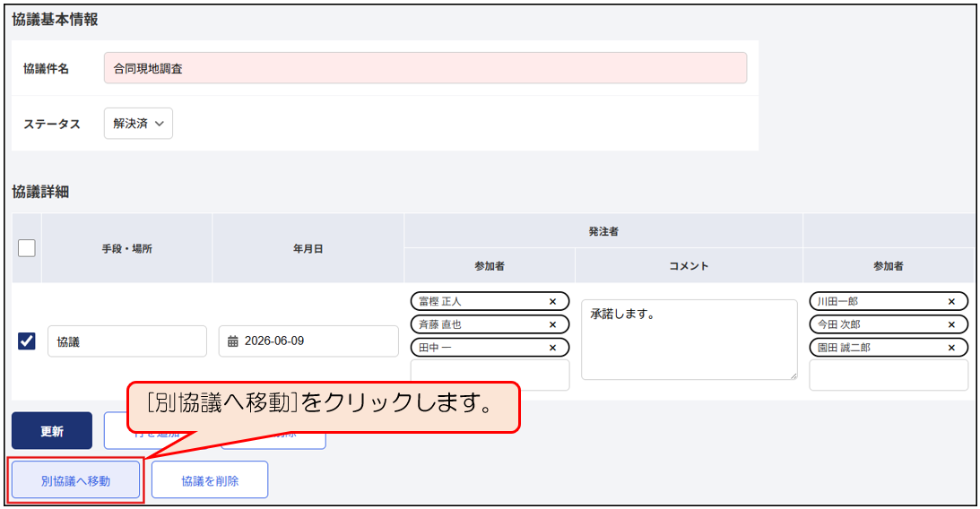Click the date field 2026-06-09
The height and width of the screenshot is (509, 980).
click(308, 341)
